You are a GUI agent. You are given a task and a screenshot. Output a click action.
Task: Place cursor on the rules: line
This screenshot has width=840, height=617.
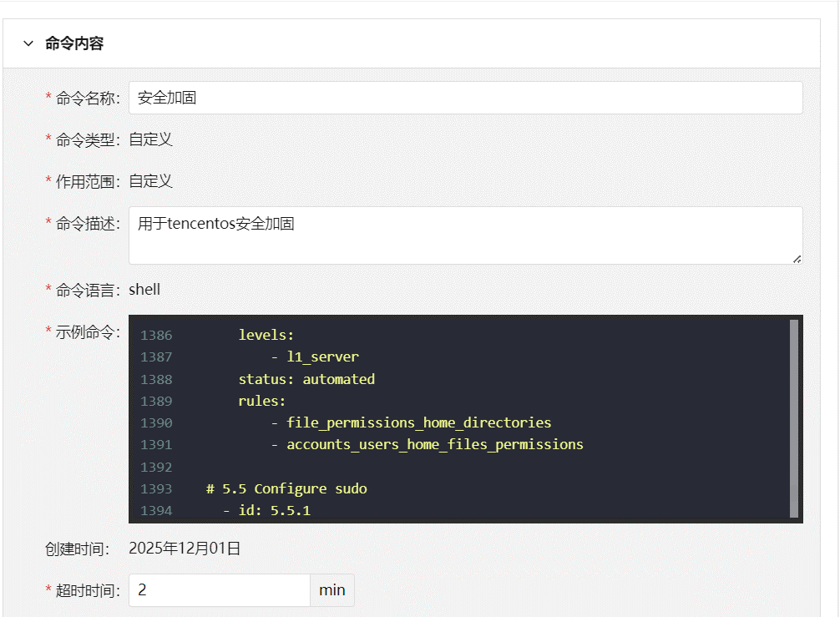[x=261, y=401]
